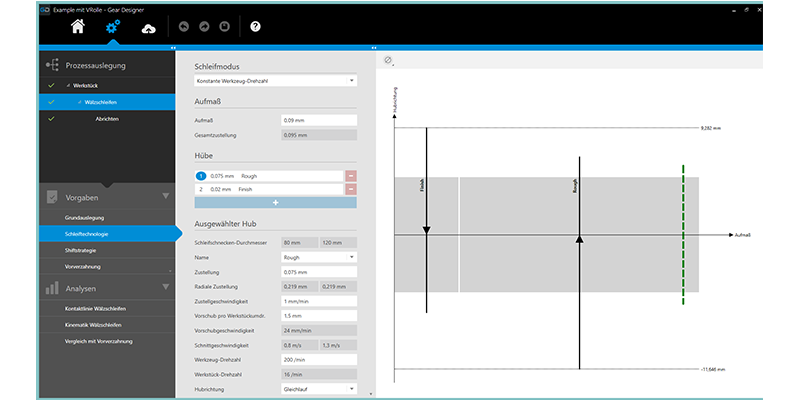Screen dimensions: 800x400
Task: Collapse the Analysen section arrow
Action: coord(165,287)
